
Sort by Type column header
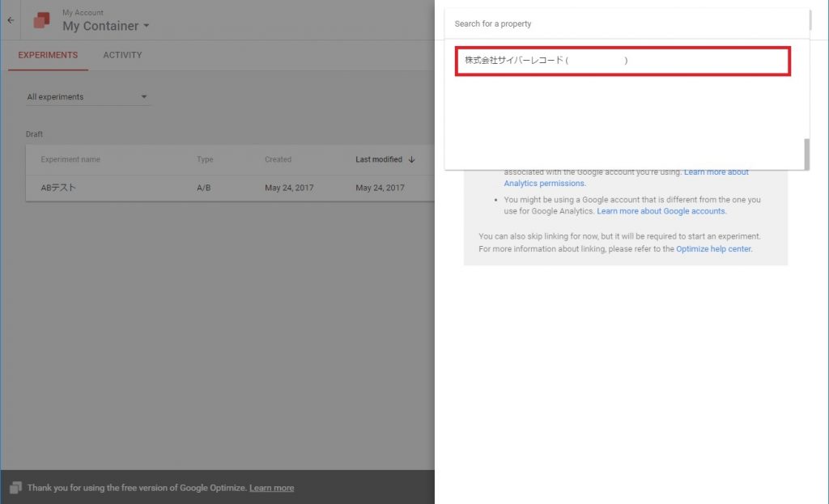[x=205, y=159]
